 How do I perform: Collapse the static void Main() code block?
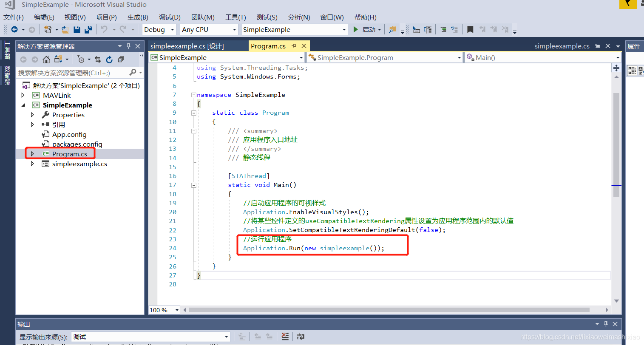tap(193, 185)
